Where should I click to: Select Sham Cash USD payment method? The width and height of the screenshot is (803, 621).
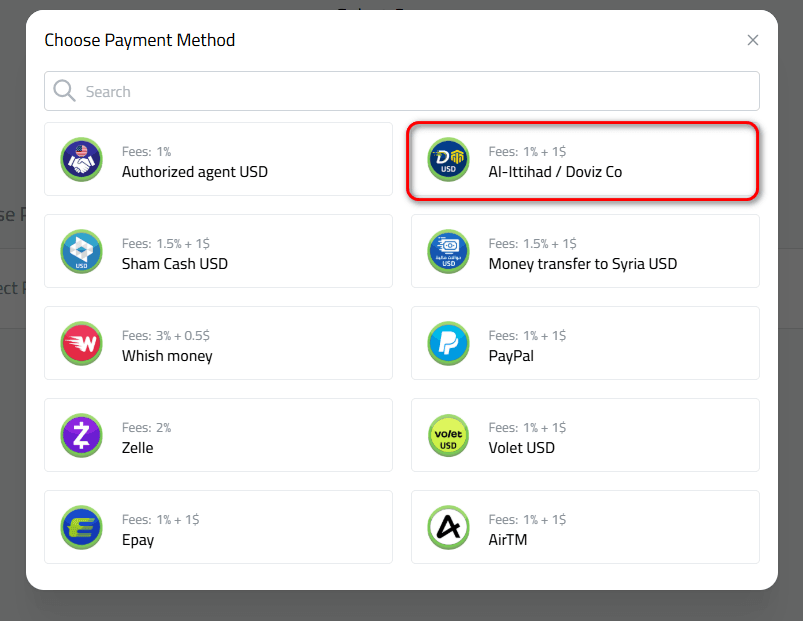218,251
